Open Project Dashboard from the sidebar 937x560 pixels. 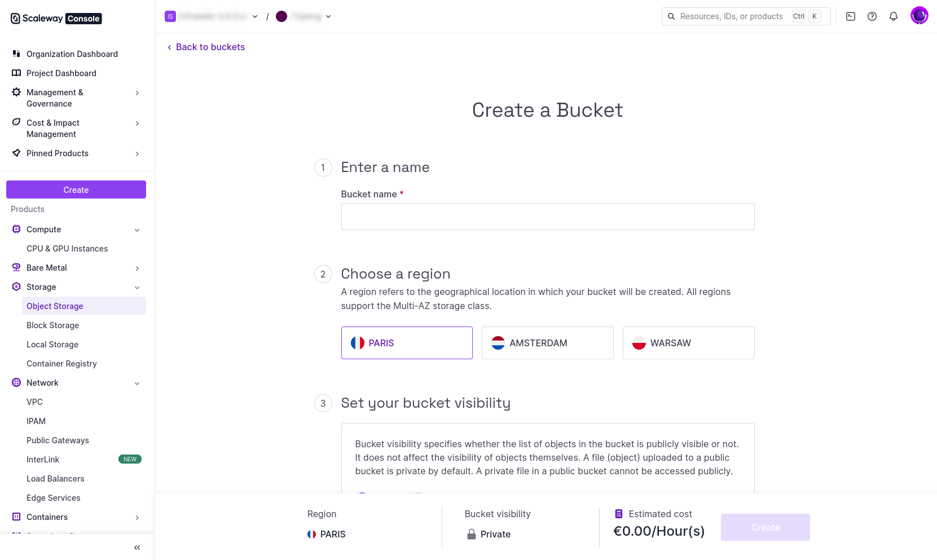point(61,73)
